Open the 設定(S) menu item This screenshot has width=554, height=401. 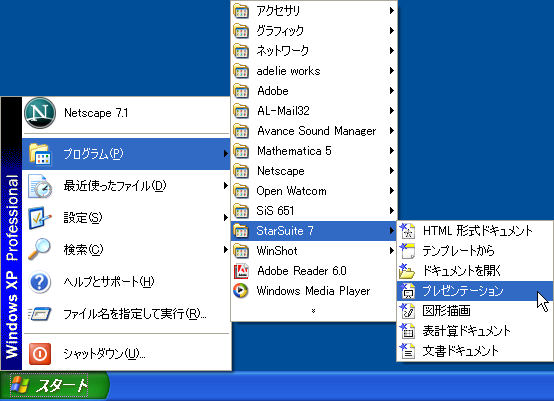pos(126,218)
